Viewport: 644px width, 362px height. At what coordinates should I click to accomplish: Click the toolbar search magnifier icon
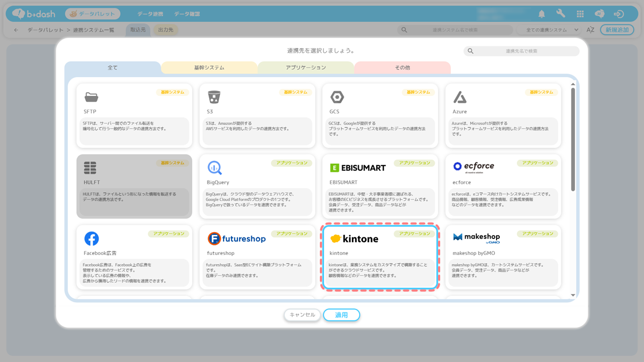[x=404, y=30]
